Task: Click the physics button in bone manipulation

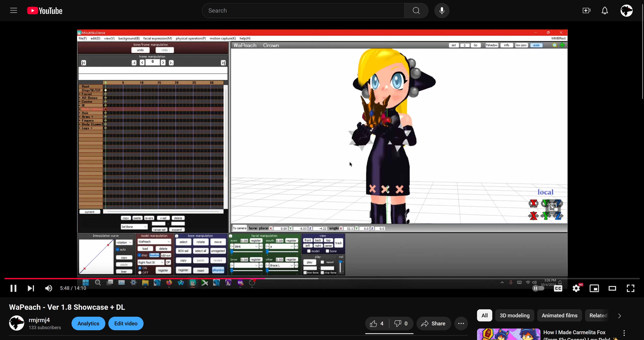Action: pyautogui.click(x=218, y=270)
